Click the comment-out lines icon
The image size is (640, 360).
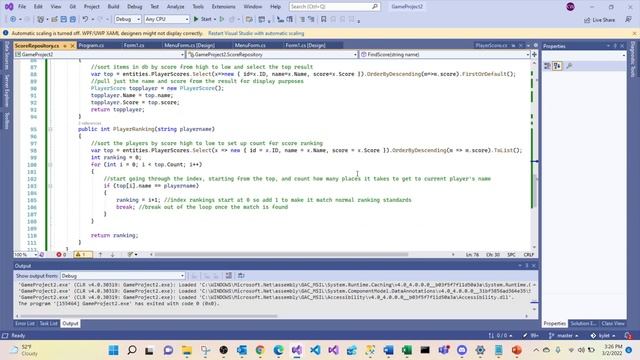[302, 19]
